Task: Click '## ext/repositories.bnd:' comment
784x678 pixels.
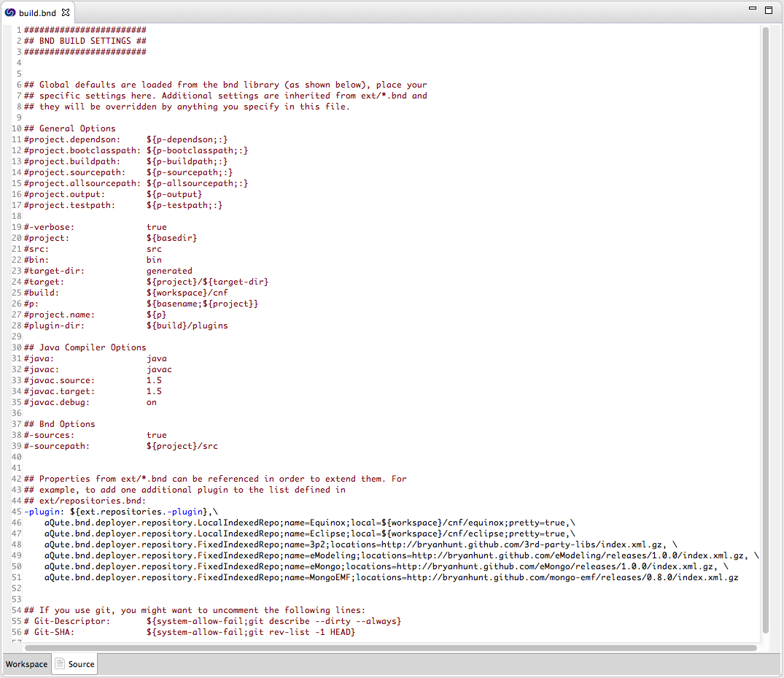Action: [x=85, y=501]
